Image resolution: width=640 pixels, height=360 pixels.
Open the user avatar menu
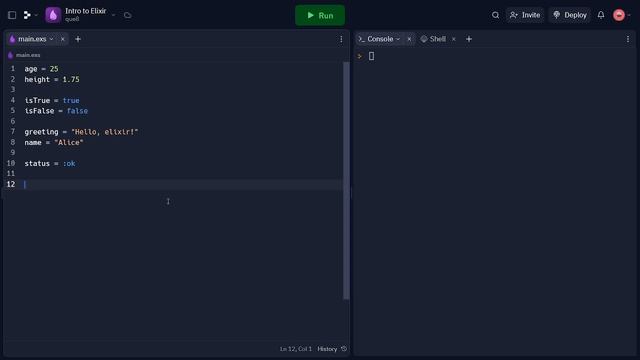[x=619, y=15]
